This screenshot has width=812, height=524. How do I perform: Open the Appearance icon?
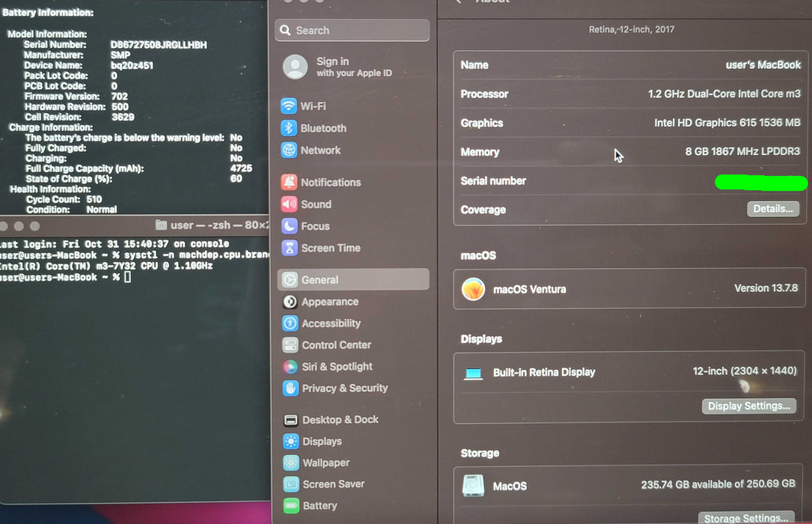(x=290, y=302)
